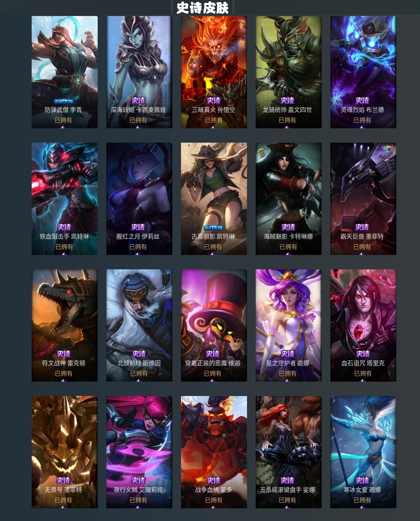Click the 杀戮天神 badge on 防弹武僧 李青

click(63, 101)
